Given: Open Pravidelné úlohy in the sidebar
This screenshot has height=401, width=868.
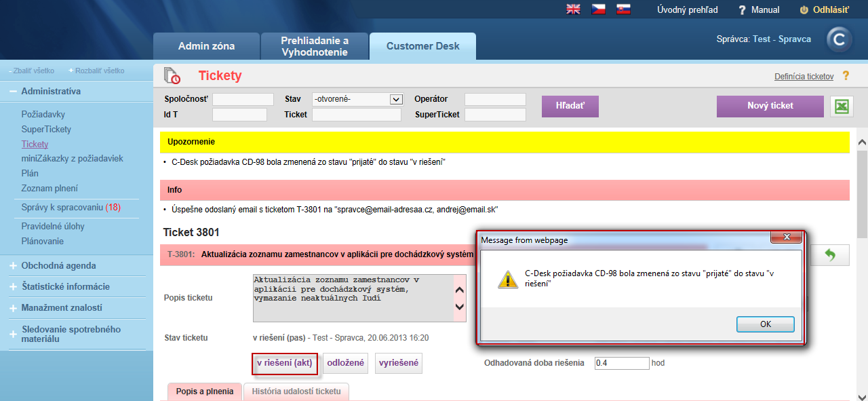Looking at the screenshot, I should (53, 227).
